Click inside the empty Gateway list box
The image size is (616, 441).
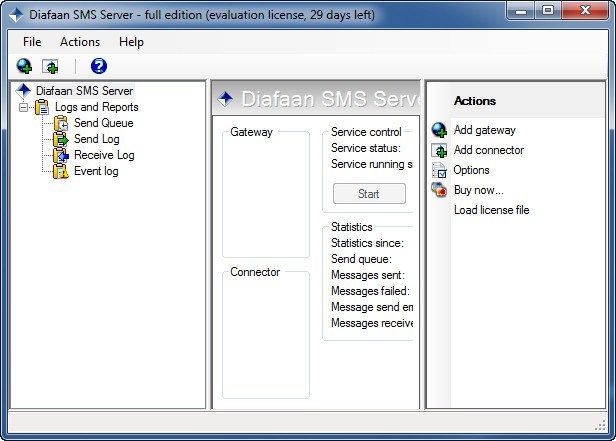[x=266, y=196]
